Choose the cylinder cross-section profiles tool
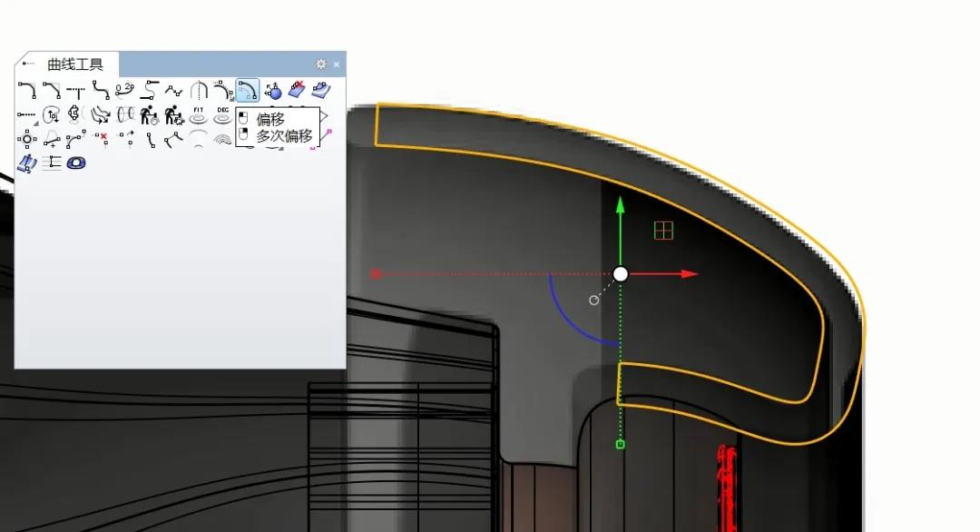Viewport: 980px width, 532px height. coord(124,115)
